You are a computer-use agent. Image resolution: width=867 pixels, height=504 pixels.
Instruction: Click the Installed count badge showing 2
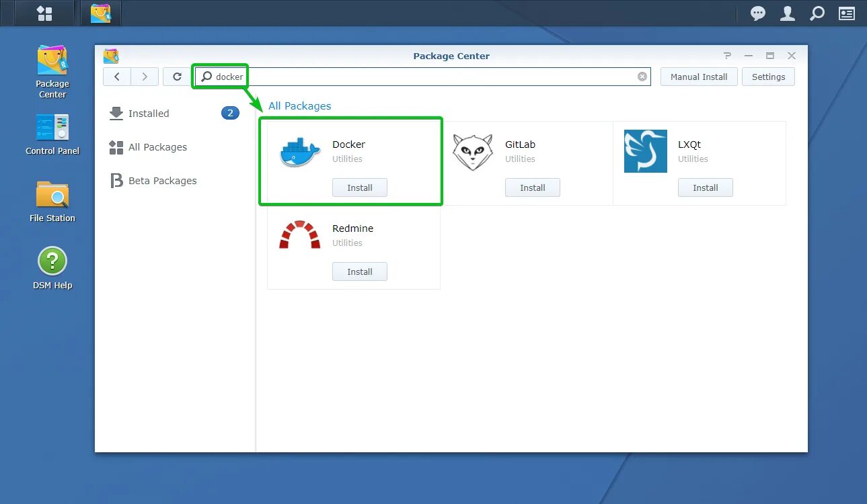230,113
